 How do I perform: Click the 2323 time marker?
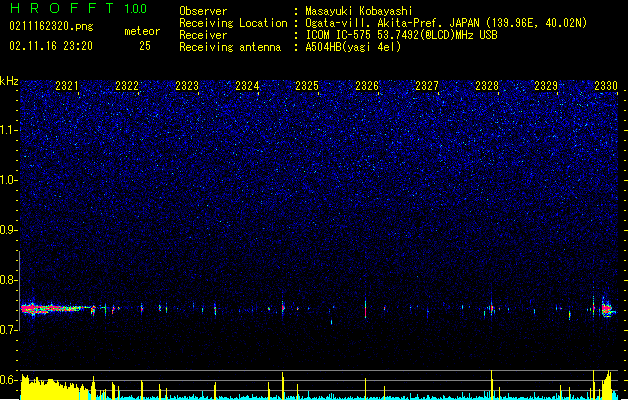point(187,85)
